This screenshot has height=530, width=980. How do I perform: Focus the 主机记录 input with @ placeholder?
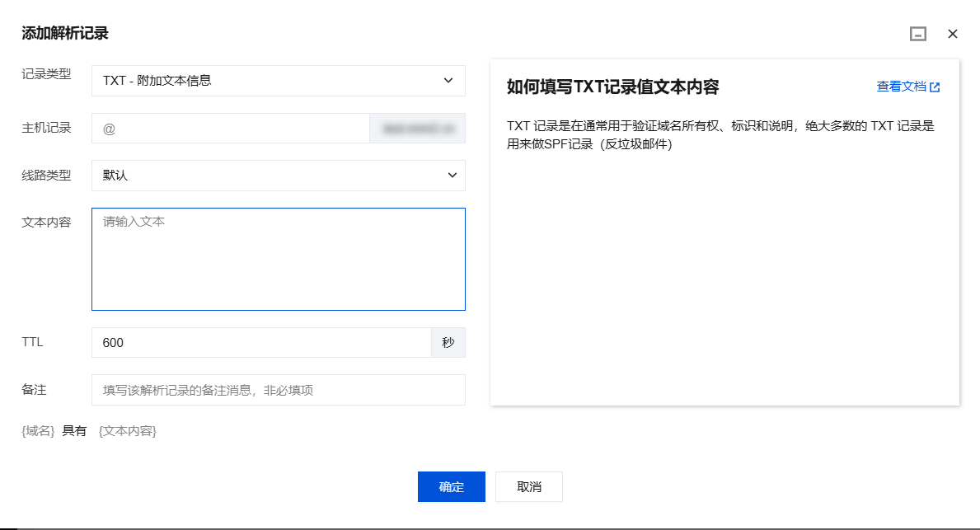click(x=231, y=128)
